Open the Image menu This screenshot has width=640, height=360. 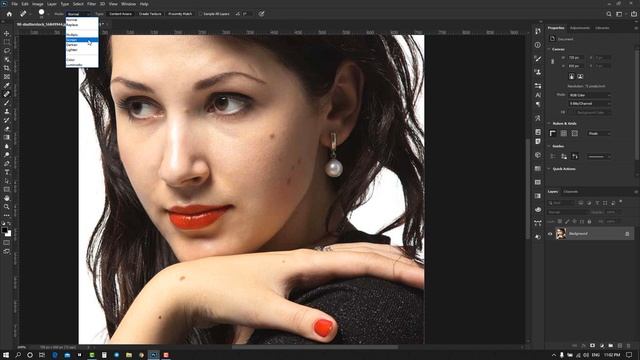(38, 4)
